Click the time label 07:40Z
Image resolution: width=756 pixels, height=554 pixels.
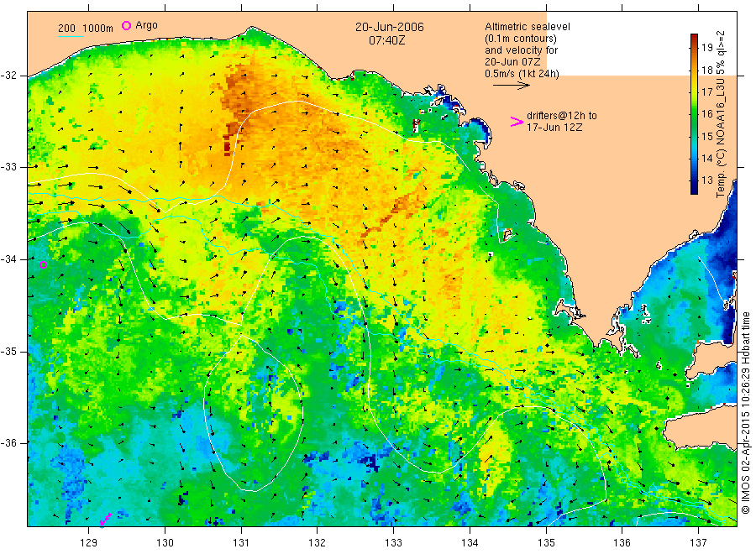click(x=386, y=40)
